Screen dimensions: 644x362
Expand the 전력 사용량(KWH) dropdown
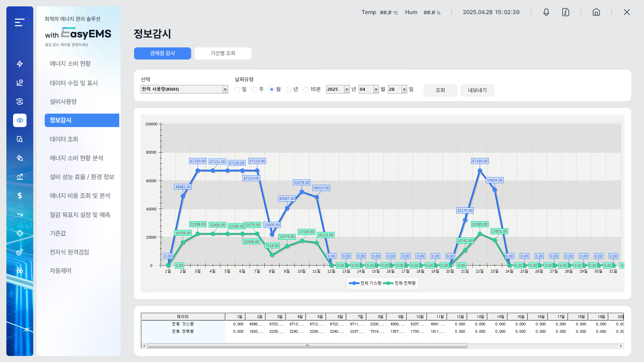tap(225, 89)
